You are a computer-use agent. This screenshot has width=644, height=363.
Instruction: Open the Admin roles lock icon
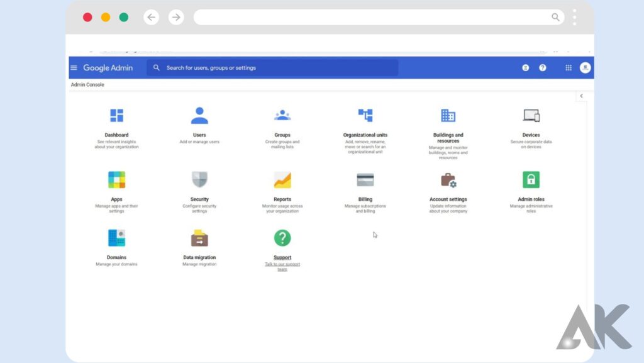click(531, 179)
